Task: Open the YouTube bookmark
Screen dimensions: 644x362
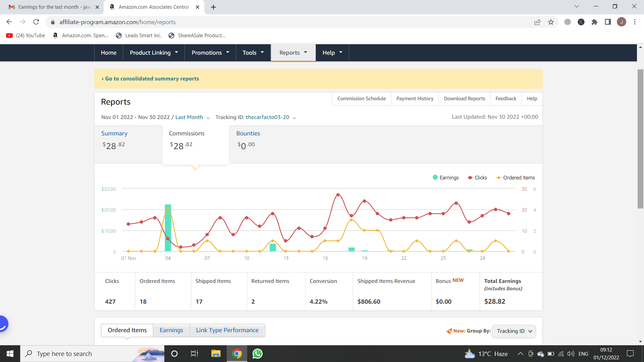Action: pos(25,36)
